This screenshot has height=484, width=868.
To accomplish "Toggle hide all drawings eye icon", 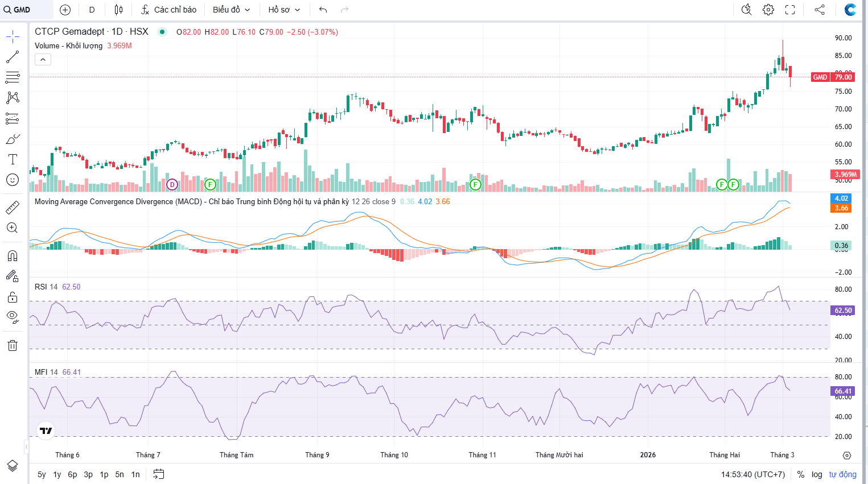I will click(x=13, y=317).
